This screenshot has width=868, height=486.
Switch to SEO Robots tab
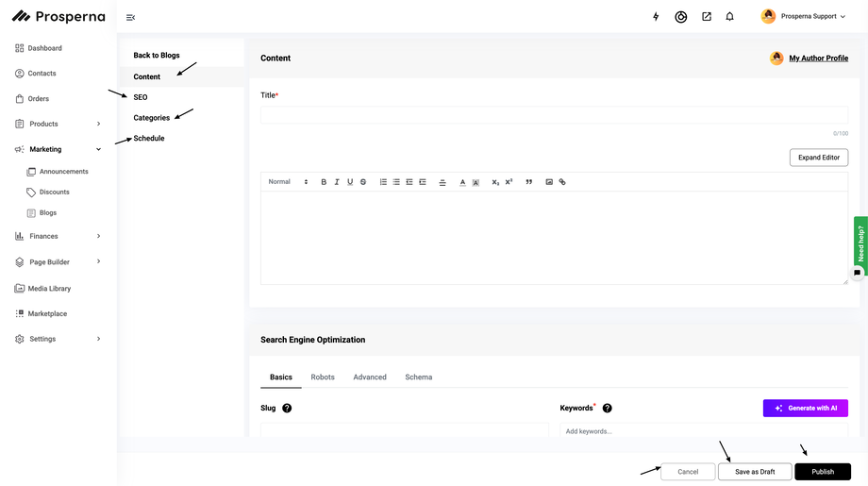(323, 377)
